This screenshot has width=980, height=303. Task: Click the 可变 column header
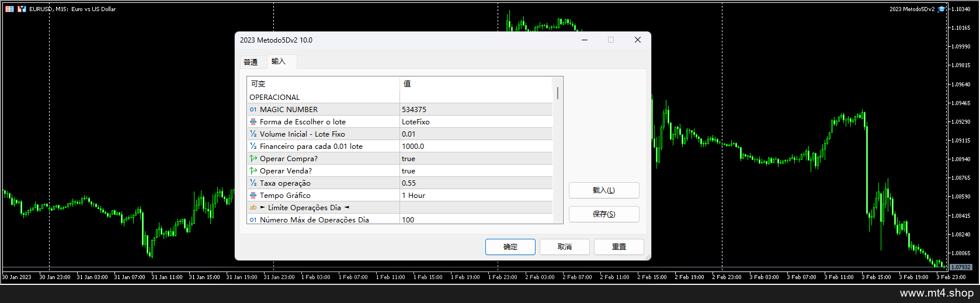[324, 83]
